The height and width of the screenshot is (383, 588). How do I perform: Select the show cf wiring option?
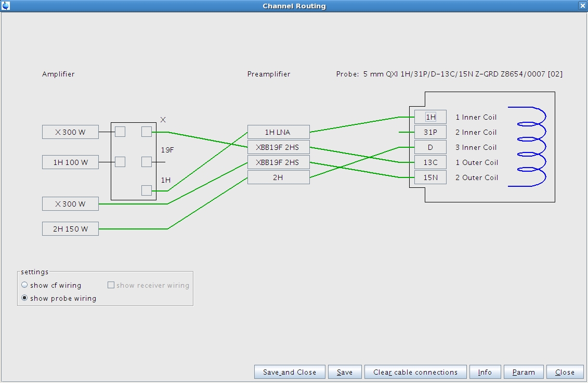pyautogui.click(x=24, y=285)
